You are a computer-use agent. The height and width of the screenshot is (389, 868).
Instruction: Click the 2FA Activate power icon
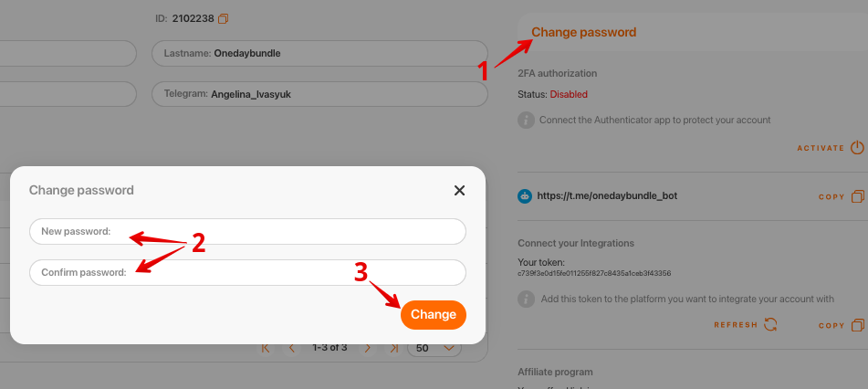point(856,148)
